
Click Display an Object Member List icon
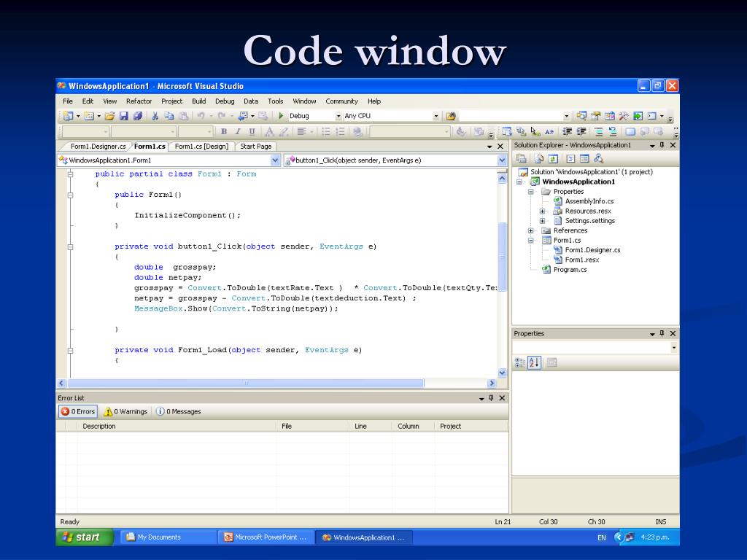507,131
